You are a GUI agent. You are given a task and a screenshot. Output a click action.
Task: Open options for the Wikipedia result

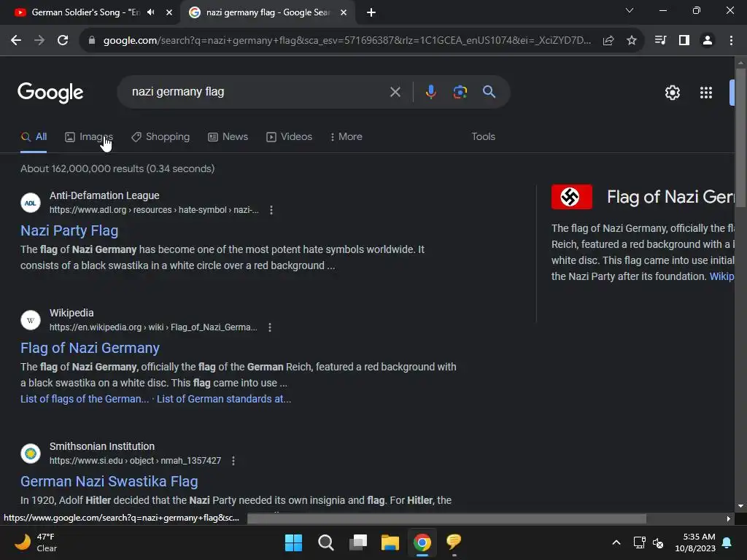270,327
